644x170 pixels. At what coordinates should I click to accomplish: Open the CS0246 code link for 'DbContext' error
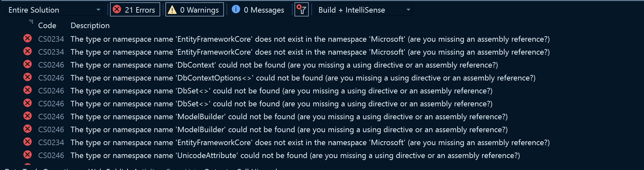click(51, 65)
